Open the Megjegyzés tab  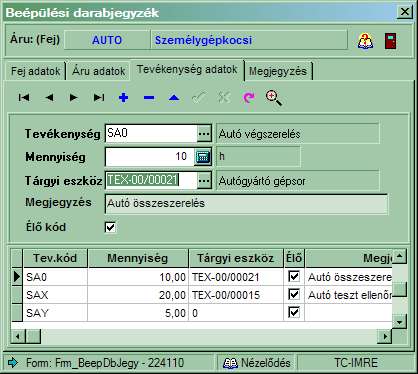click(x=278, y=71)
